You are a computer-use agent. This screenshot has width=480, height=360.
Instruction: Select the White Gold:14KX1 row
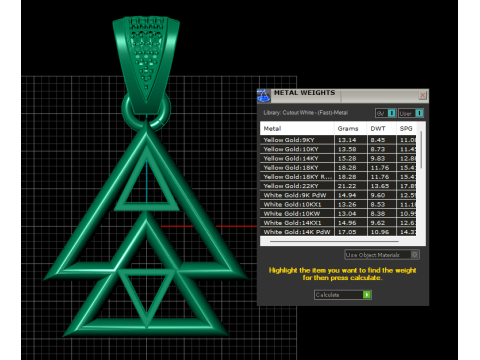click(338, 223)
